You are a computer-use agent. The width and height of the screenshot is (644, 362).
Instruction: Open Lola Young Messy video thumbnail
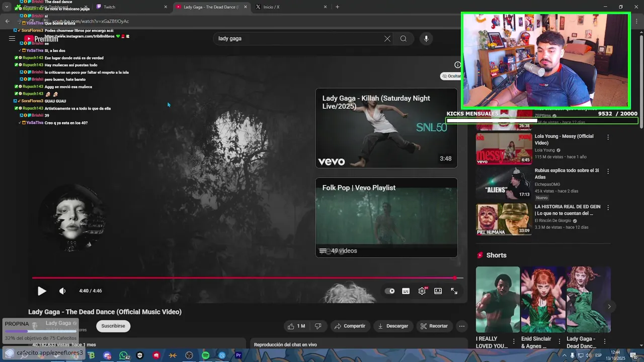tap(504, 148)
